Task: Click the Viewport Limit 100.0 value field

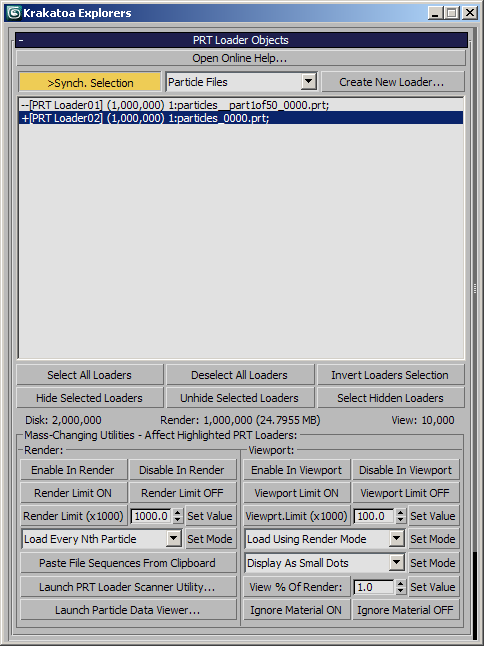Action: point(374,516)
